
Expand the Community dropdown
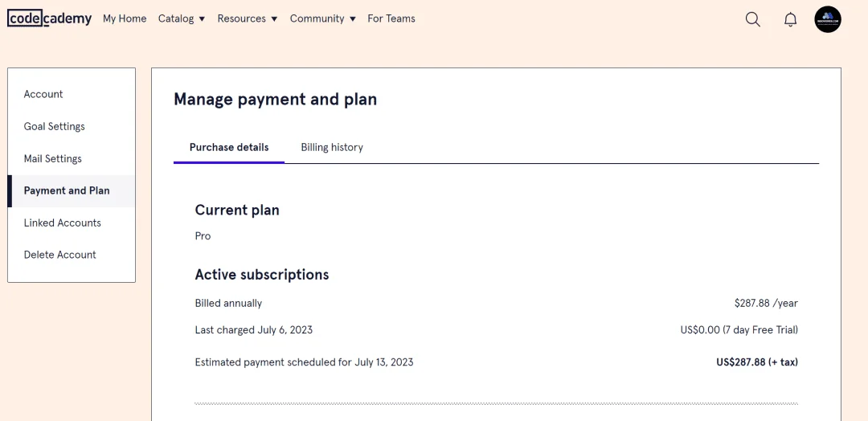pos(323,18)
